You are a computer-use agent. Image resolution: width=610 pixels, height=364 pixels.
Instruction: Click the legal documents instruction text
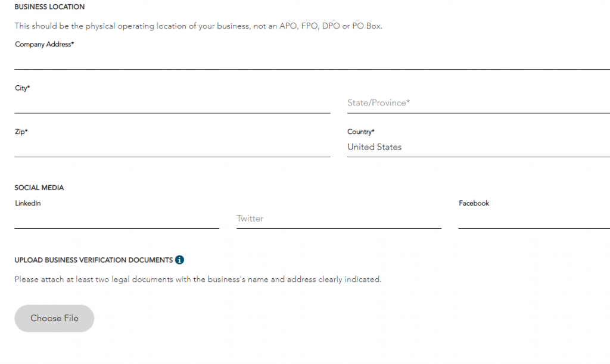coord(197,279)
